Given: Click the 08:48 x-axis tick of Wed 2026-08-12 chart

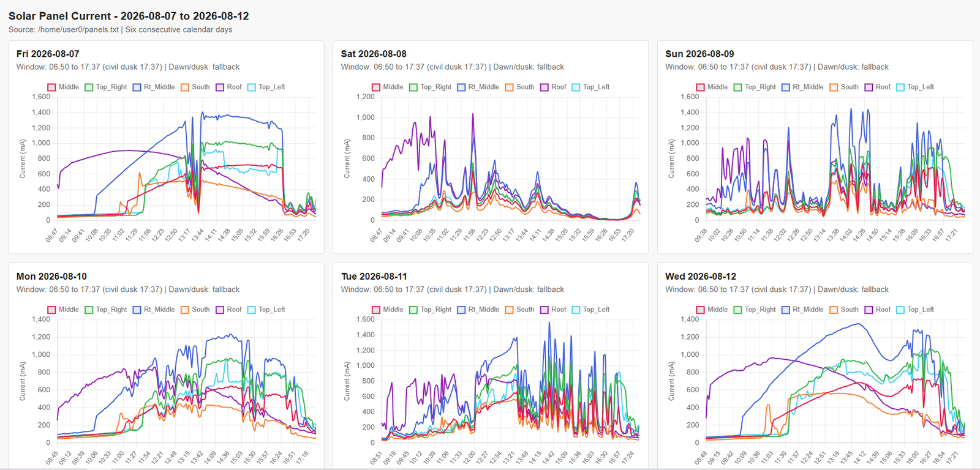Looking at the screenshot, I should click(701, 458).
